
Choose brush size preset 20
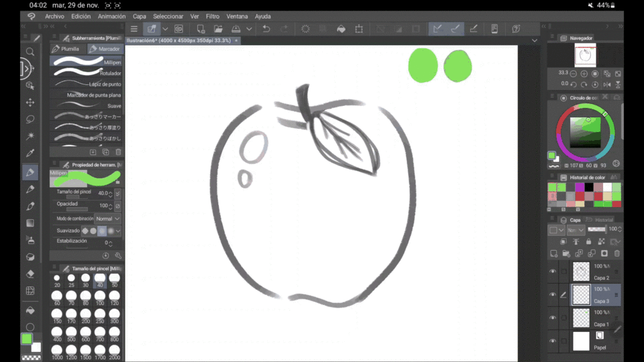point(57,281)
